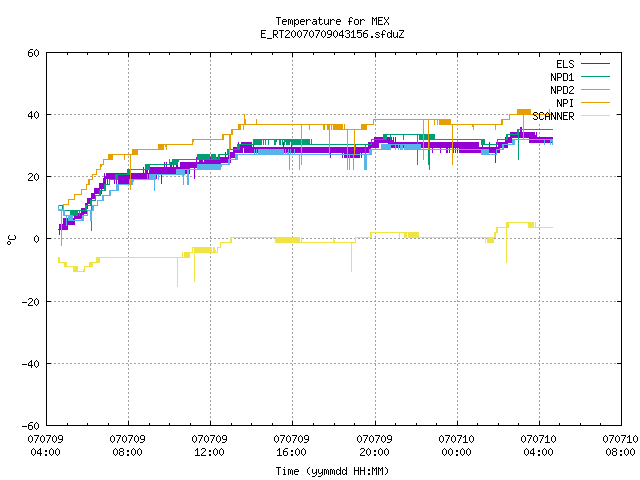Click the y-axis label -60
The height and width of the screenshot is (480, 640).
tap(30, 426)
